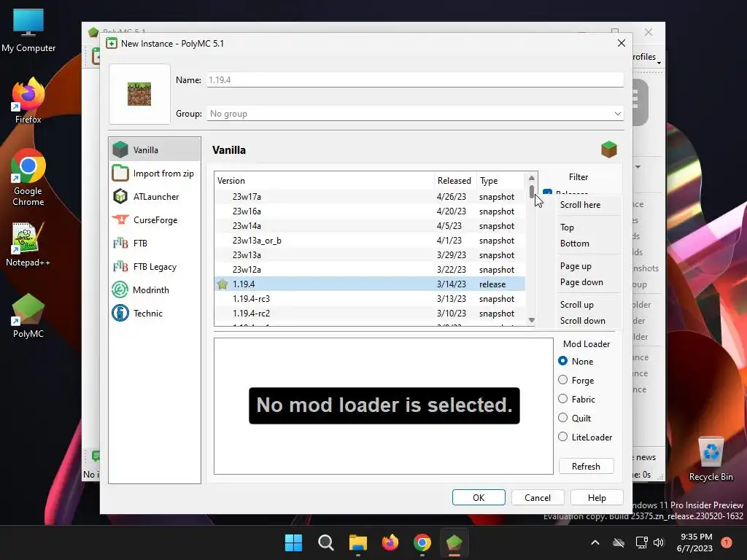Open Chrome from the taskbar

pos(422,542)
